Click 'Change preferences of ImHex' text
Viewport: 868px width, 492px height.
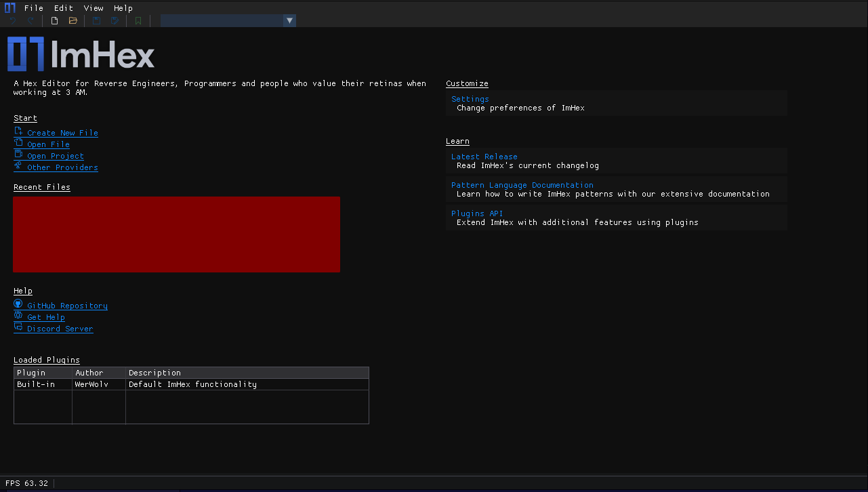(x=520, y=108)
